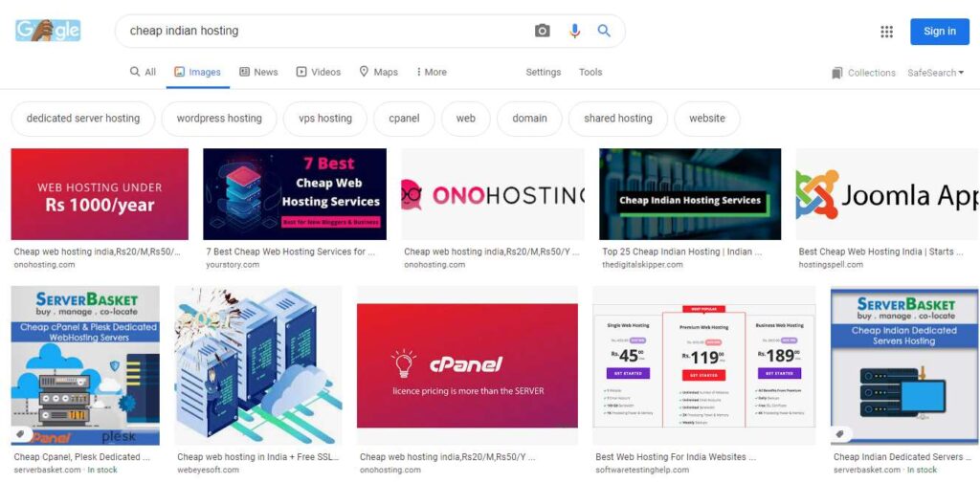Screen dimensions: 980x483
Task: Open Collections bookmark icon
Action: click(x=836, y=73)
